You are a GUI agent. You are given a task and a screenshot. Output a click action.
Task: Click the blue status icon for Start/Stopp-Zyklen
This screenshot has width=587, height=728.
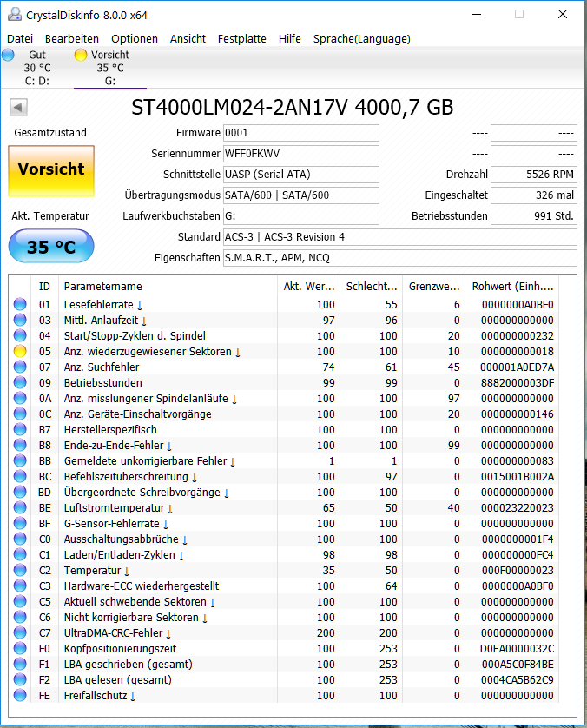20,335
